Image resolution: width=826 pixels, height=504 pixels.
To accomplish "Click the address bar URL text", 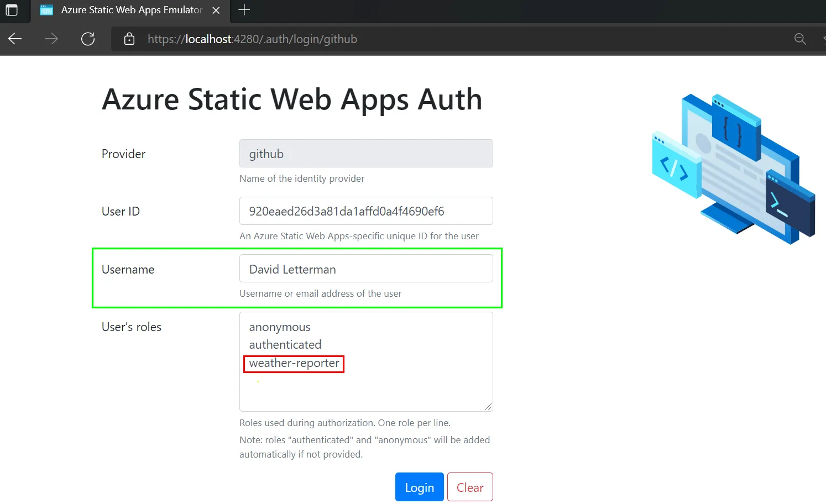I will click(x=252, y=39).
